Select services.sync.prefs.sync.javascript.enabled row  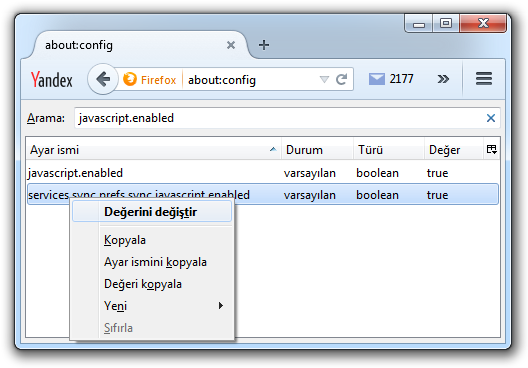[x=263, y=194]
